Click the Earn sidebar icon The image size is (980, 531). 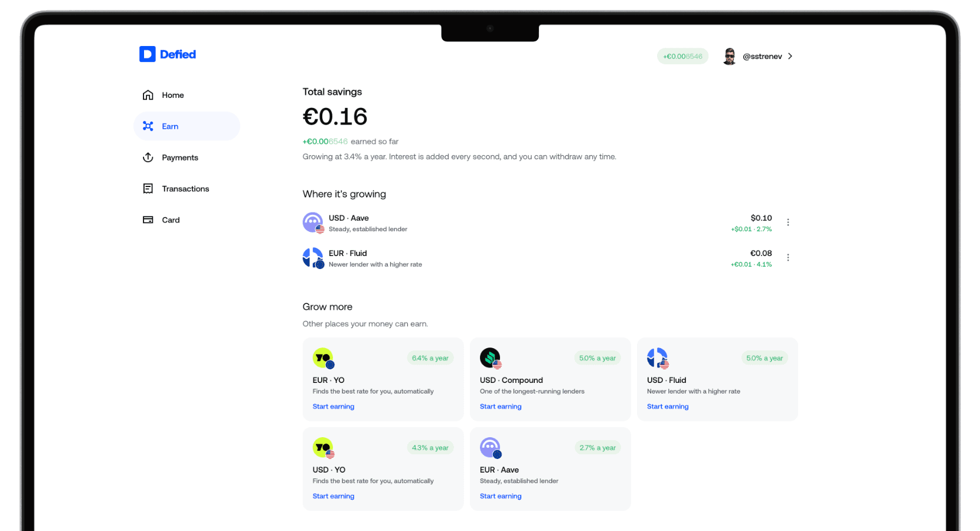pyautogui.click(x=148, y=126)
